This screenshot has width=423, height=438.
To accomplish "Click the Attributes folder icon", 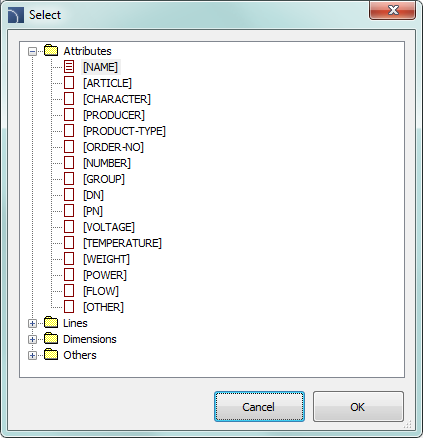I will 51,50.
